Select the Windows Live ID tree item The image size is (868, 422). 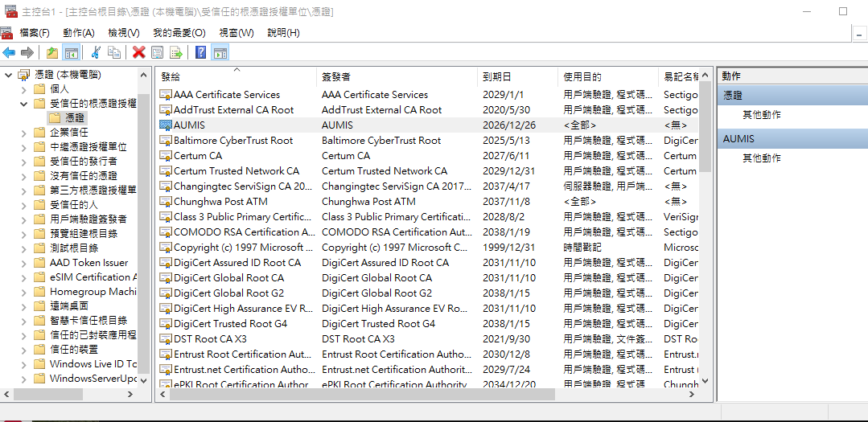pos(93,364)
